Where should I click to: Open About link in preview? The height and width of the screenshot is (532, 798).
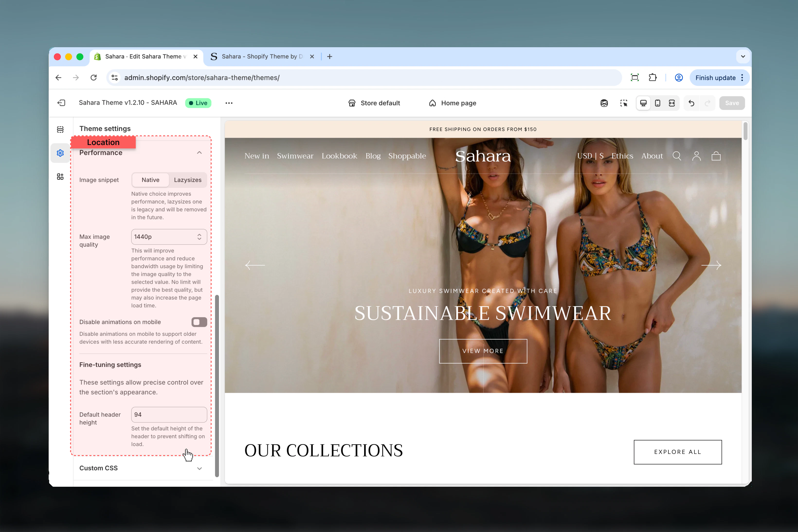pos(652,156)
